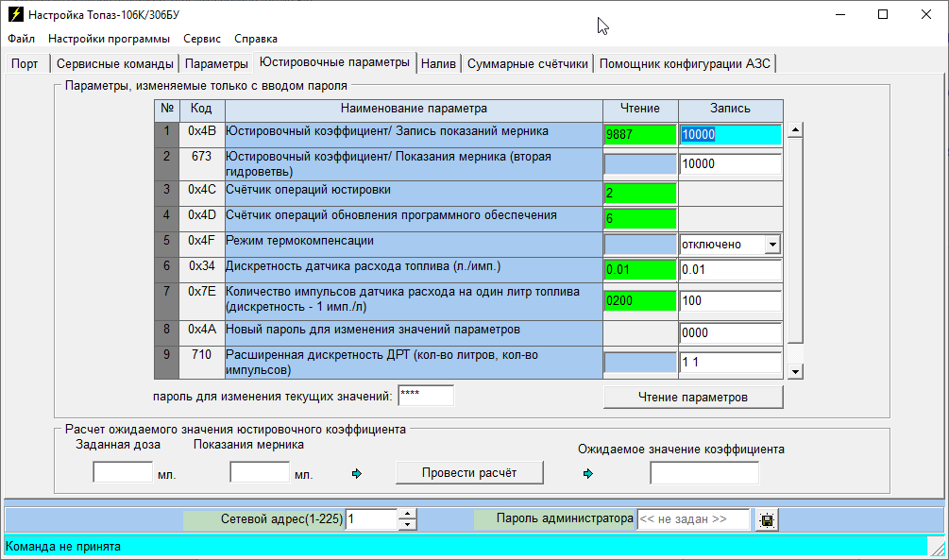
Task: Click the Чтение column header
Action: pyautogui.click(x=640, y=109)
